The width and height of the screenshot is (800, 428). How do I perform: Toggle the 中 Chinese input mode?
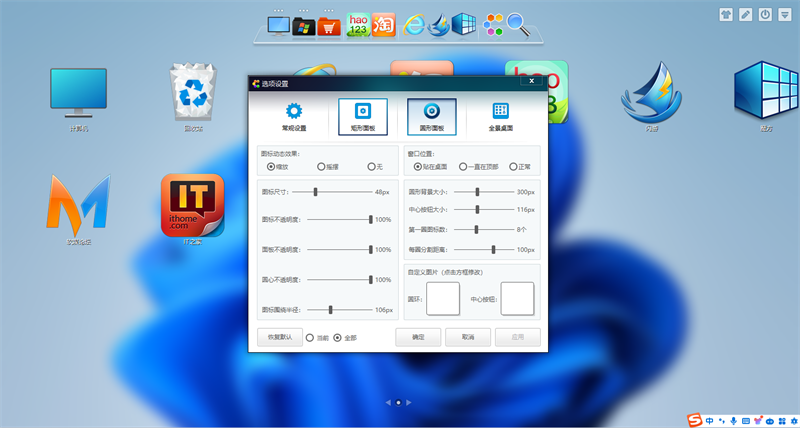[709, 421]
